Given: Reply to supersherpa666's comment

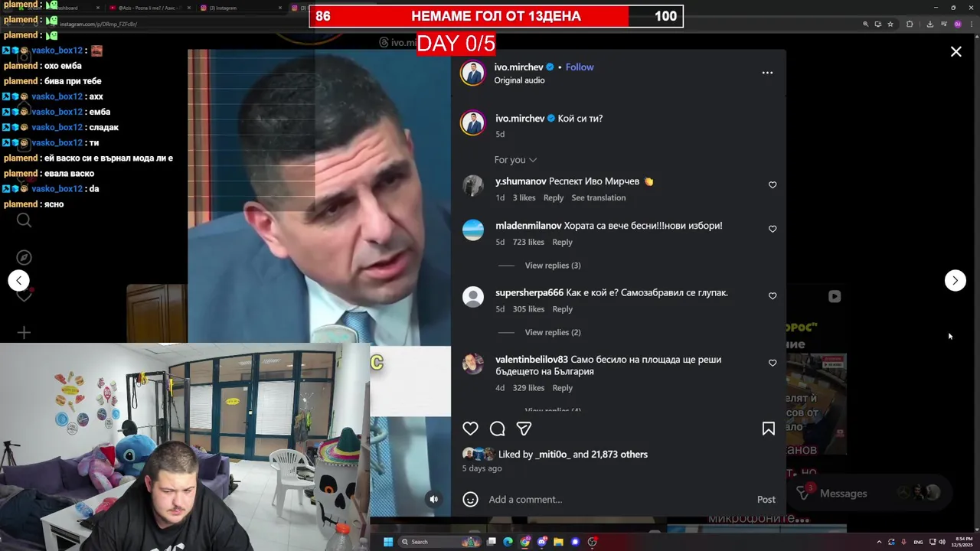Looking at the screenshot, I should point(562,309).
